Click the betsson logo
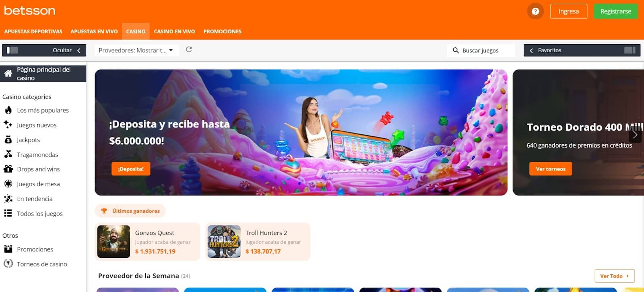This screenshot has height=292, width=644. tap(29, 10)
